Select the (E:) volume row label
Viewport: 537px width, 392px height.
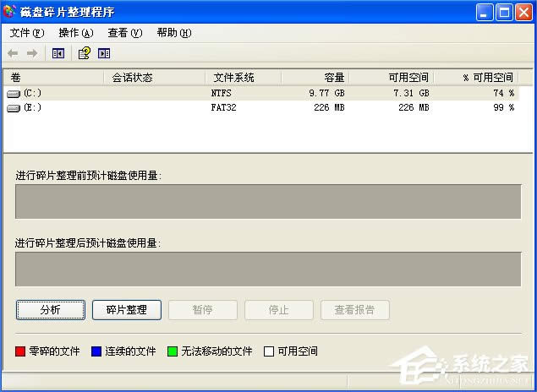pos(32,108)
